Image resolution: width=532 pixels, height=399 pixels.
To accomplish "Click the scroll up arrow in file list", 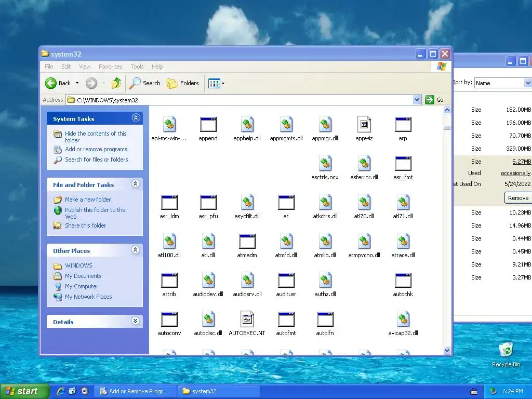I will (447, 110).
